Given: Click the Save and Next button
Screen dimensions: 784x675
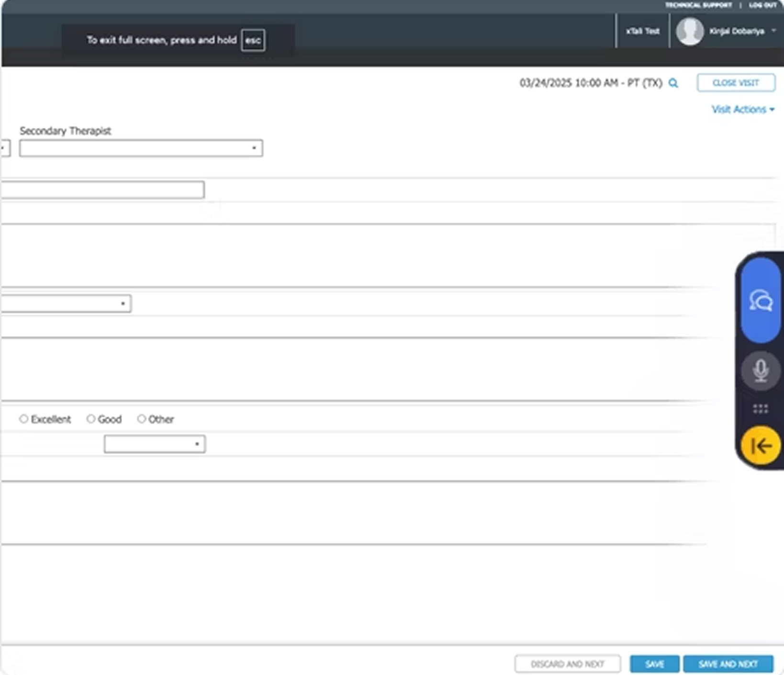Looking at the screenshot, I should coord(728,664).
